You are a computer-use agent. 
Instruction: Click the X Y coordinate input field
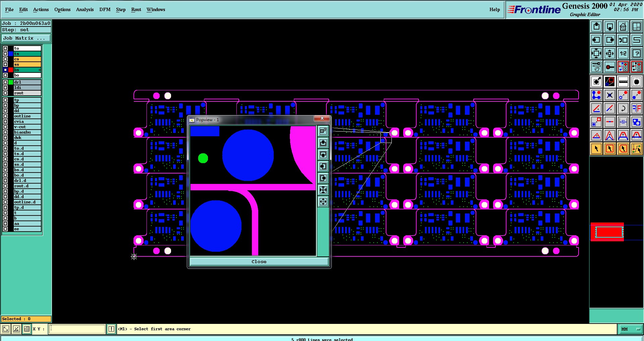click(77, 329)
